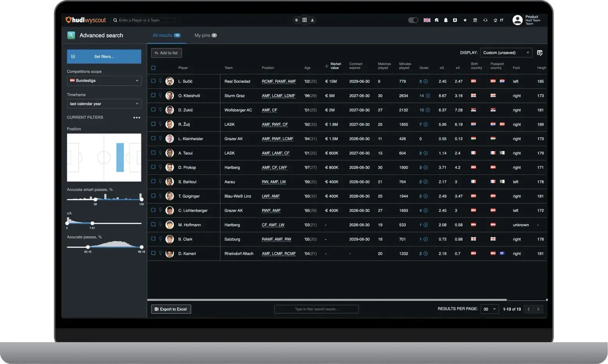Open support via the headset icon
The height and width of the screenshot is (364, 608).
[x=485, y=20]
